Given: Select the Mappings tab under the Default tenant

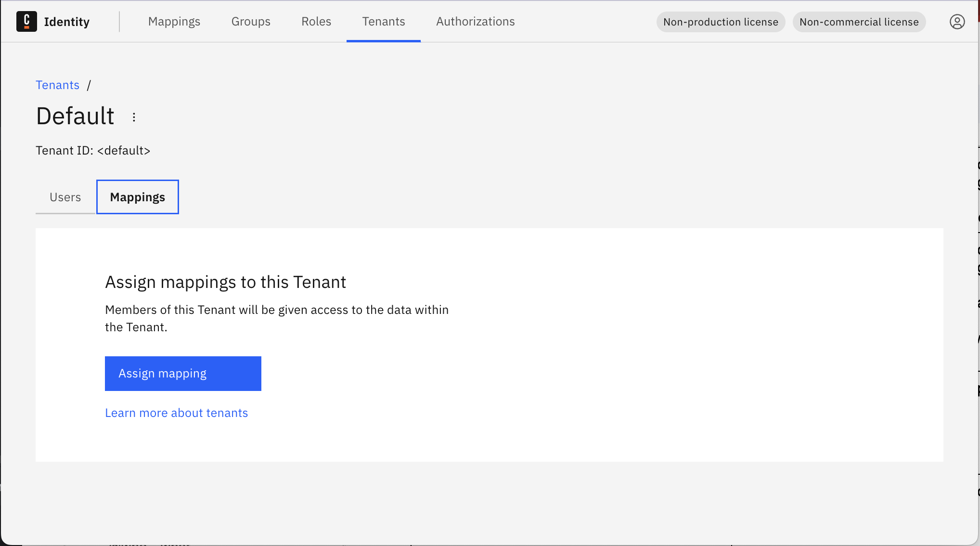Looking at the screenshot, I should tap(137, 197).
